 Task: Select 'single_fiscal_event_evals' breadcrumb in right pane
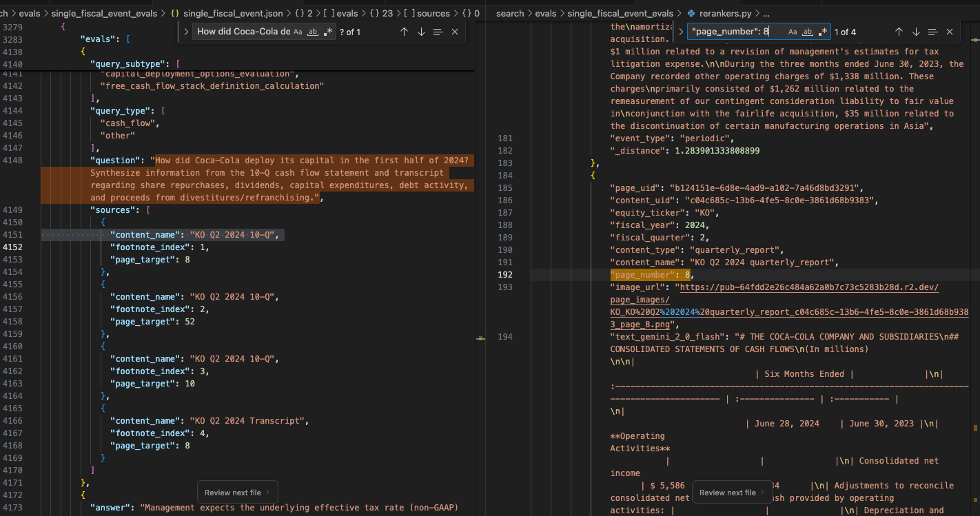(620, 13)
